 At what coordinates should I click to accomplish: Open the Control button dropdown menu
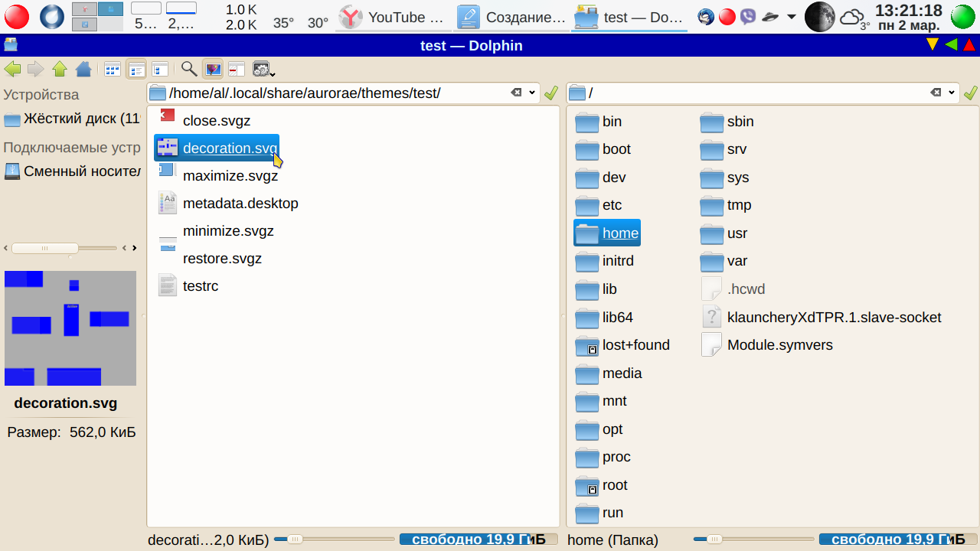coord(263,70)
